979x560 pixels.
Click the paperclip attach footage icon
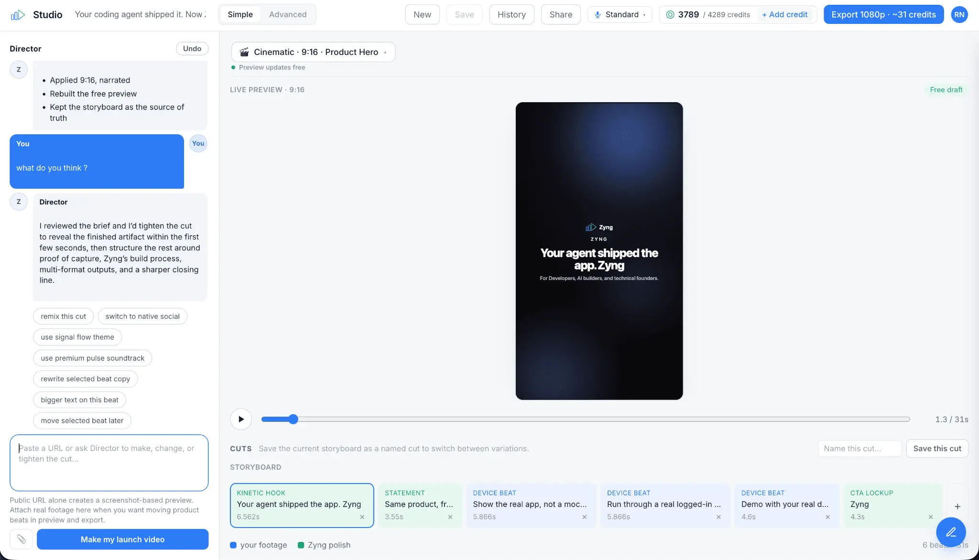pos(22,539)
